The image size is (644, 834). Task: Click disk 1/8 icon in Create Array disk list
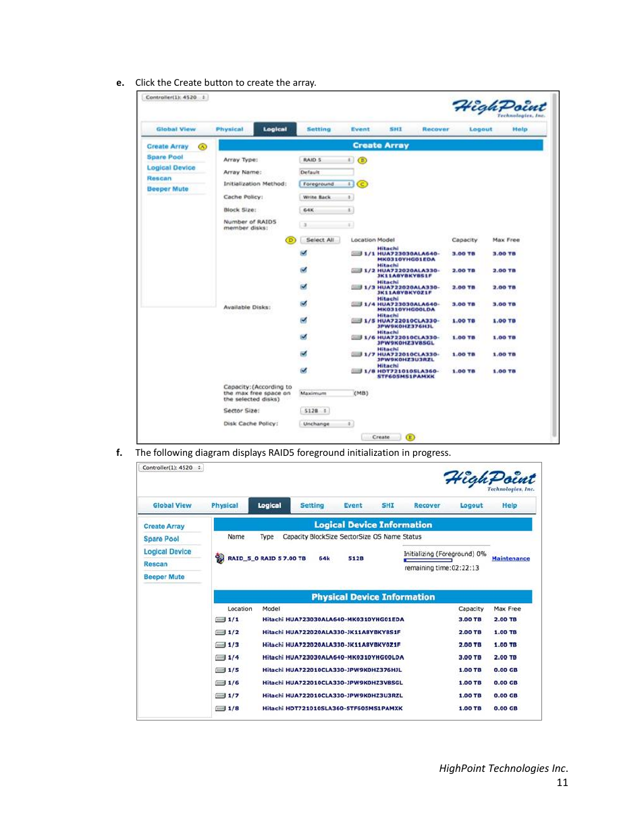[356, 371]
